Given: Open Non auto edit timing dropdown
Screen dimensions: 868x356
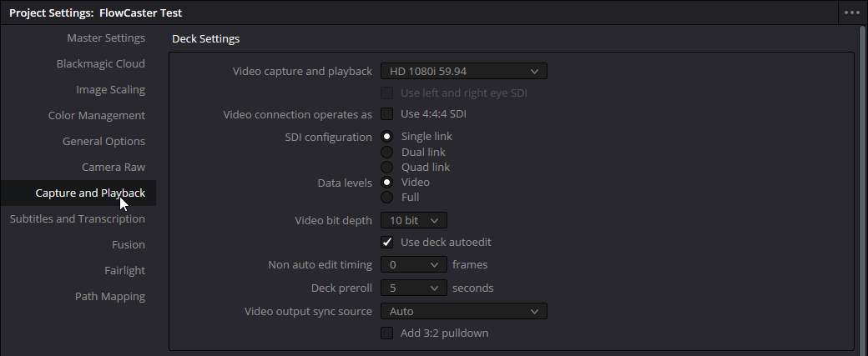Looking at the screenshot, I should (413, 265).
